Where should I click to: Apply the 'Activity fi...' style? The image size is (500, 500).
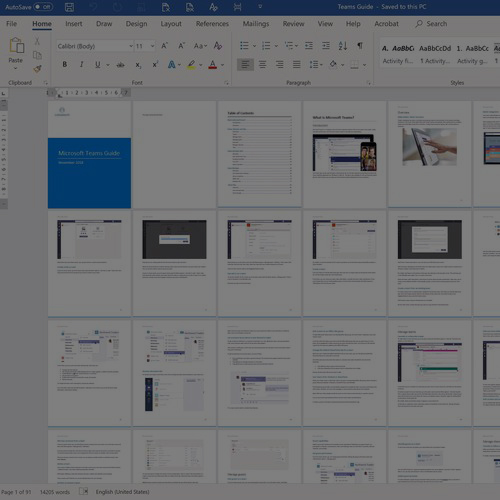click(398, 54)
